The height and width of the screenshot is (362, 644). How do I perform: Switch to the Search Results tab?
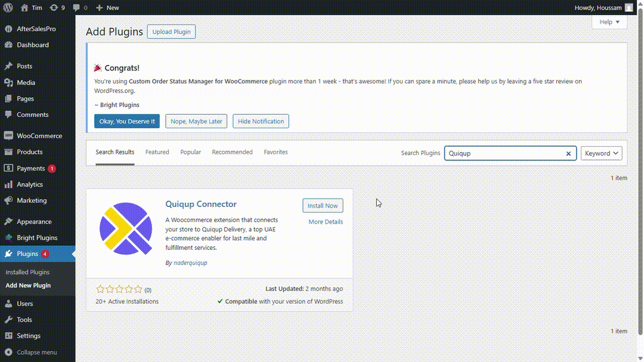(x=115, y=152)
